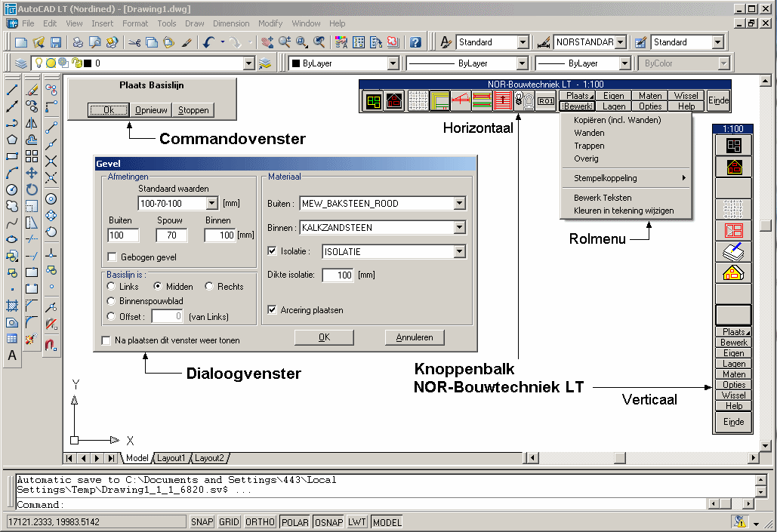The image size is (777, 532).
Task: Click Stoppen in Plaats Basislijn window
Action: [193, 110]
